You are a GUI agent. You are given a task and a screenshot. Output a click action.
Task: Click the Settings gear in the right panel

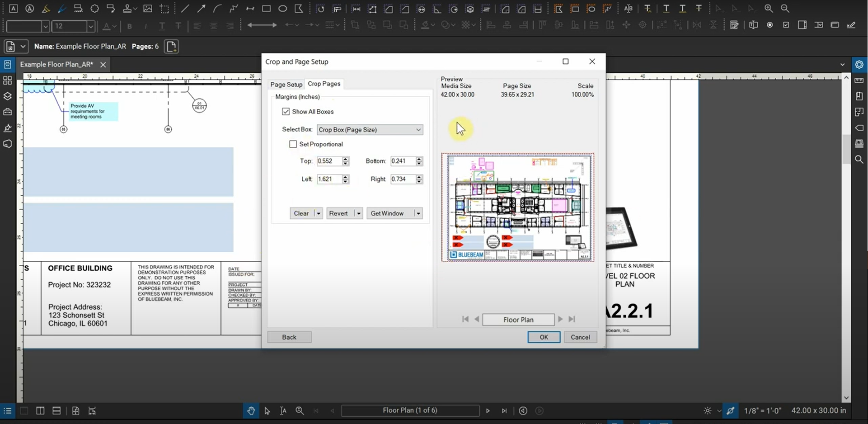tap(860, 64)
